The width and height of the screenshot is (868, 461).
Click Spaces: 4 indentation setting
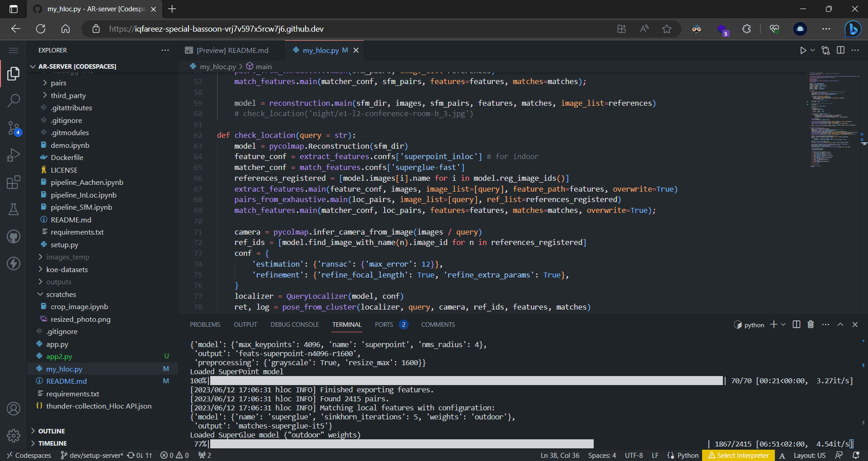602,455
